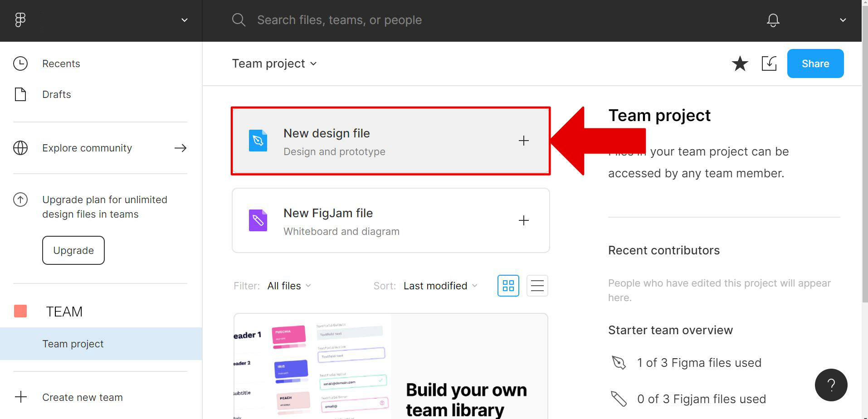The height and width of the screenshot is (419, 868).
Task: Open the Build your own team library file
Action: [x=390, y=366]
